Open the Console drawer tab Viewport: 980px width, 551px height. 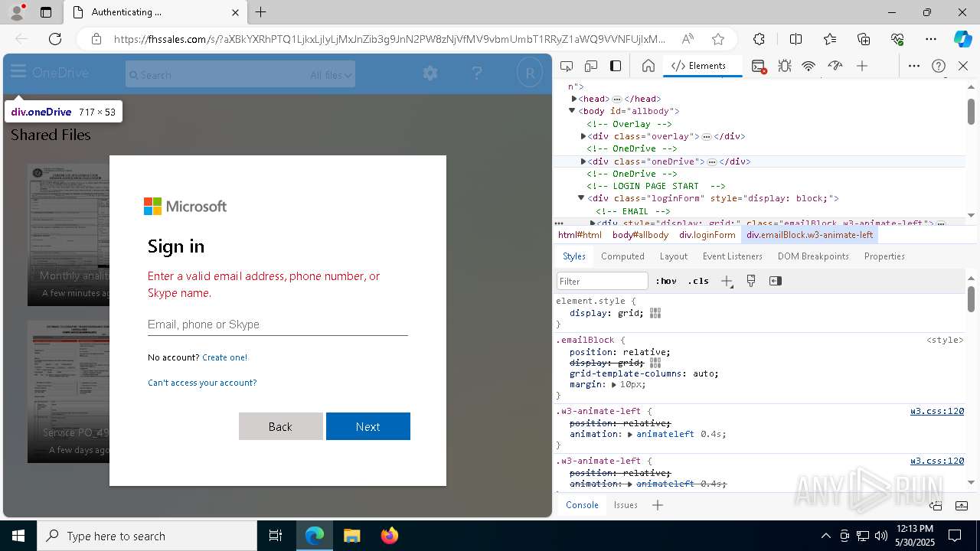[582, 505]
